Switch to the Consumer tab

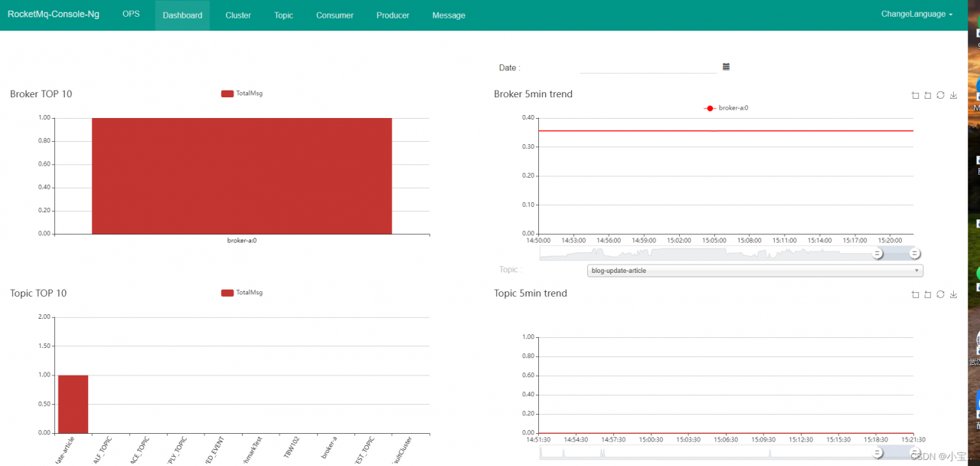(335, 15)
